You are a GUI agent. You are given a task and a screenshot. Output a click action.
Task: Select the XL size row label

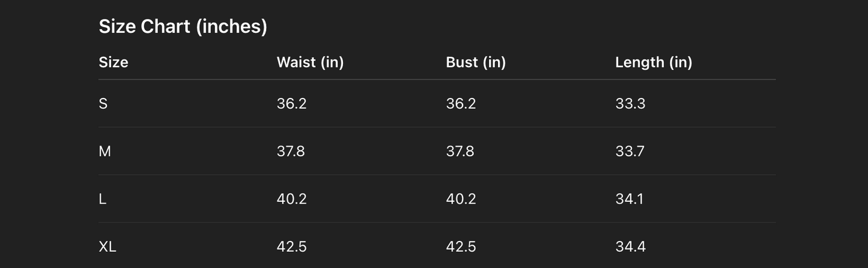point(108,246)
